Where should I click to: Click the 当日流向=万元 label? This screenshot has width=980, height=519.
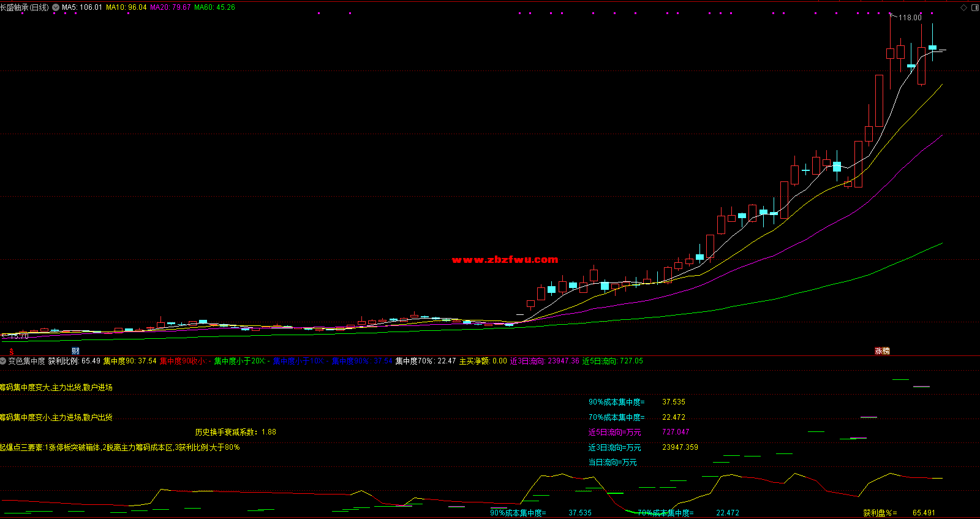tap(612, 462)
